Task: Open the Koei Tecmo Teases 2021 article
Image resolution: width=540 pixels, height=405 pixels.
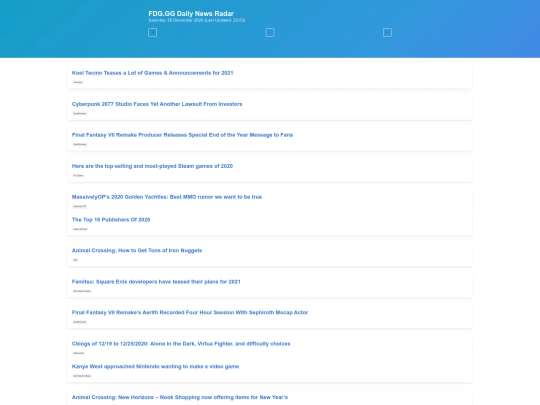Action: (153, 73)
